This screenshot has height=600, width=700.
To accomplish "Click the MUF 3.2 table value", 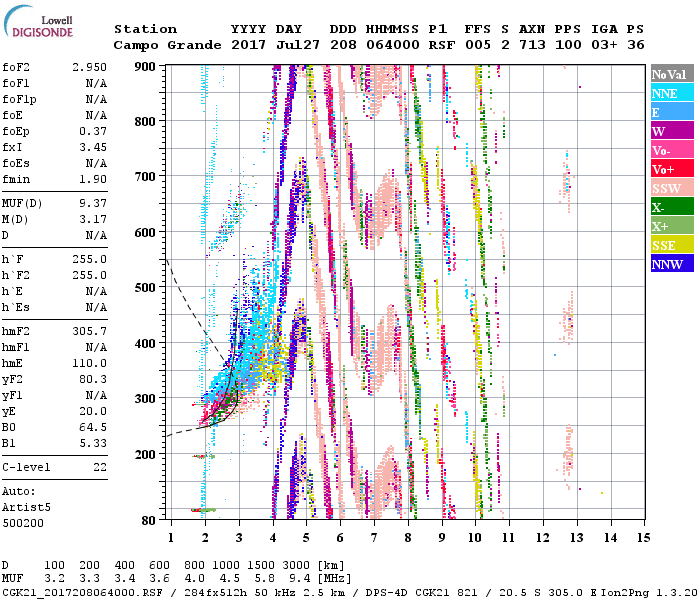I will pos(54,579).
